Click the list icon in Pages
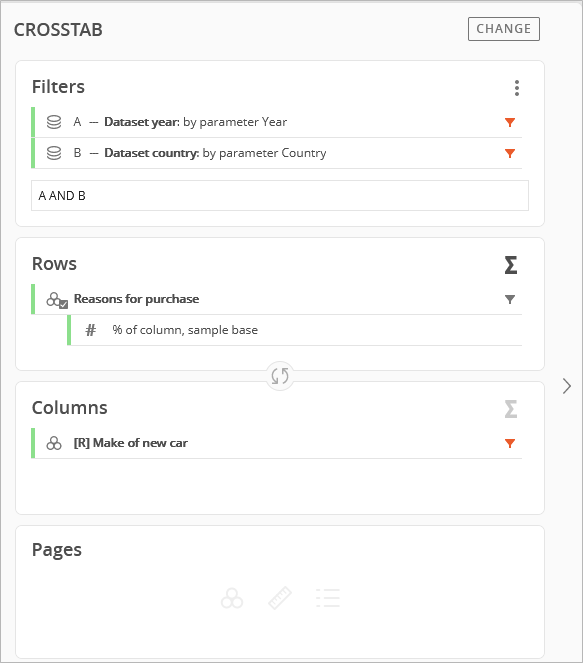This screenshot has height=663, width=583. [x=328, y=598]
